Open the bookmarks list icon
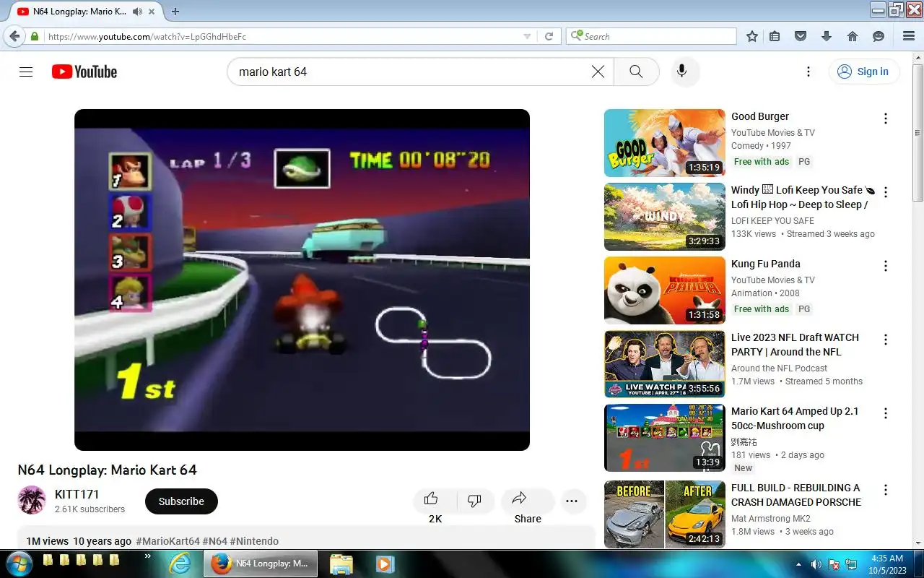924x578 pixels. [x=775, y=36]
